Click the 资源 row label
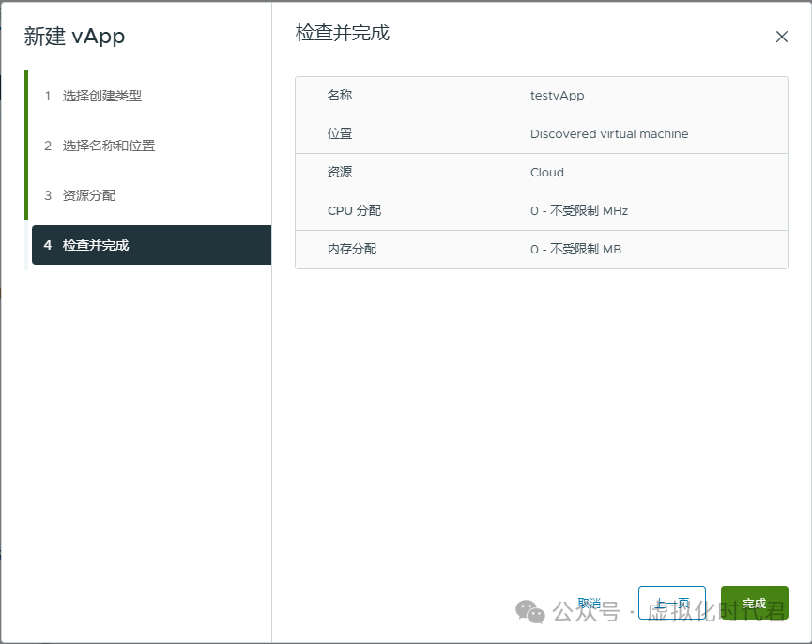This screenshot has height=644, width=812. 340,173
